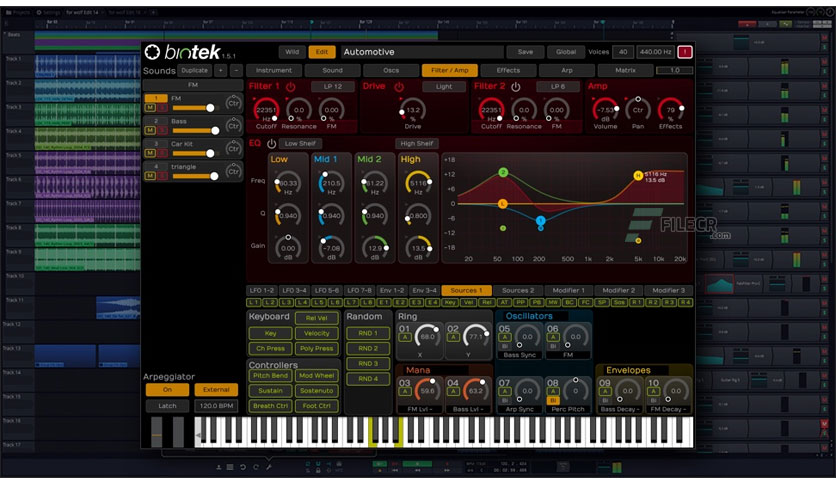Toggle the Arpeggiator On button

(167, 390)
